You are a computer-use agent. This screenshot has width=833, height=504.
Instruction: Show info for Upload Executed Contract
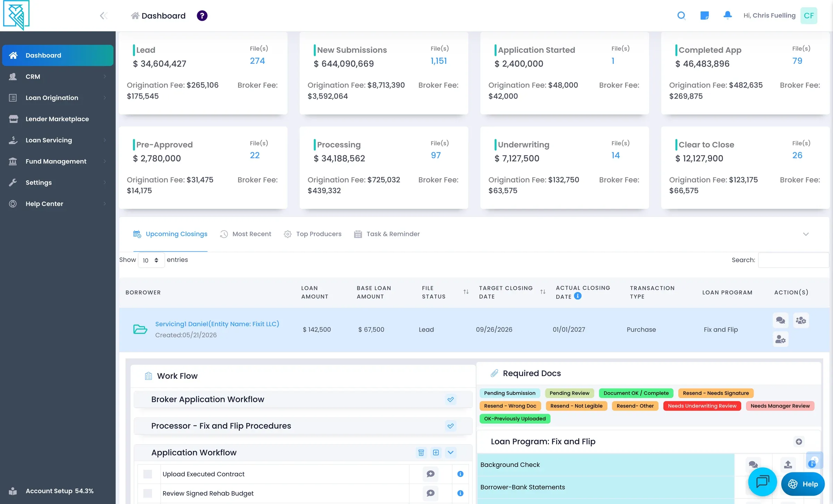point(460,474)
